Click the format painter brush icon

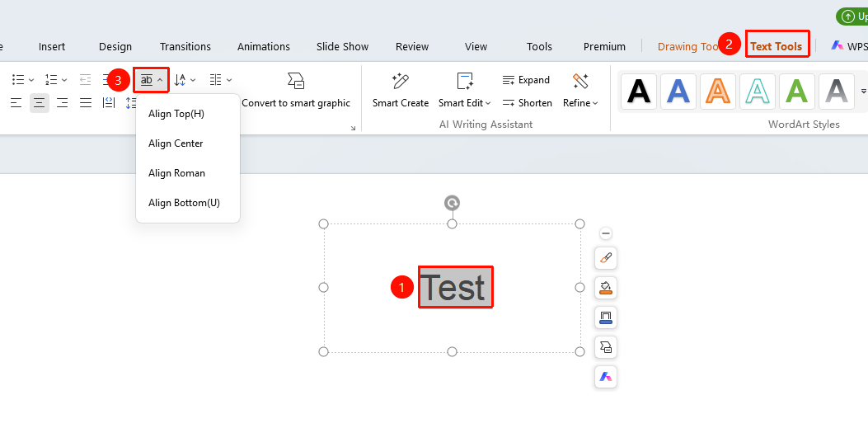pos(606,258)
